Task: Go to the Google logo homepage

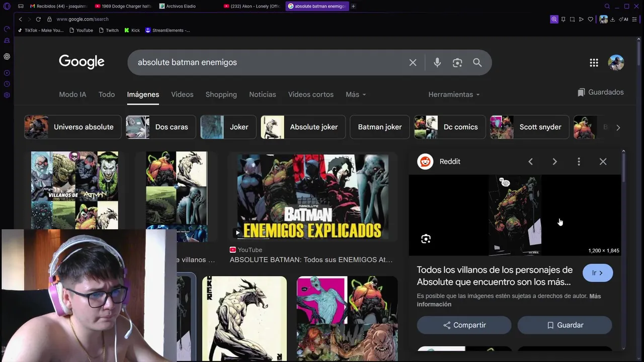Action: point(82,62)
